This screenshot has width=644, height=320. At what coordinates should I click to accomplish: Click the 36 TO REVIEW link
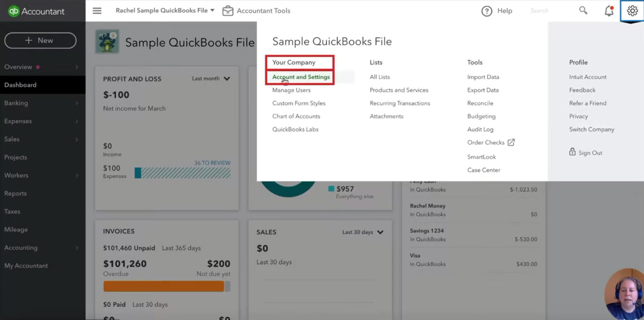click(212, 163)
